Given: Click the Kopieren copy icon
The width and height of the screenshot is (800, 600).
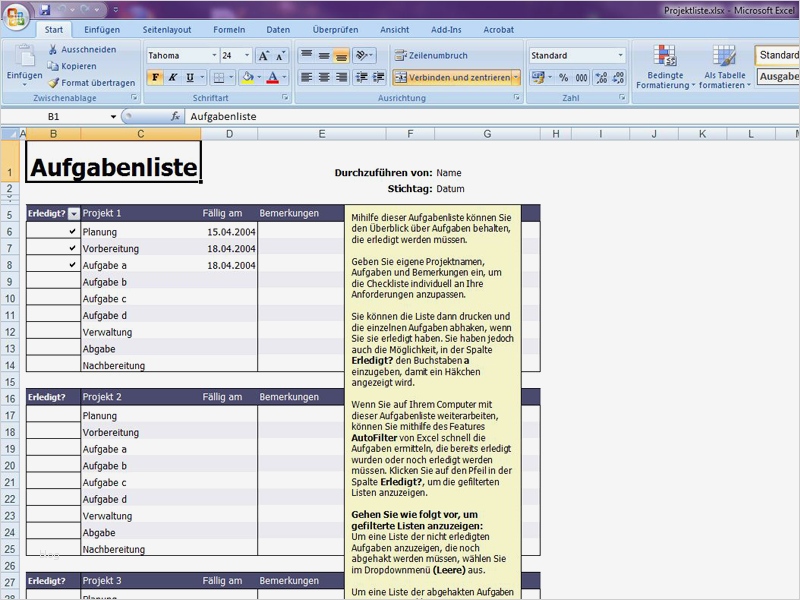Looking at the screenshot, I should (53, 66).
